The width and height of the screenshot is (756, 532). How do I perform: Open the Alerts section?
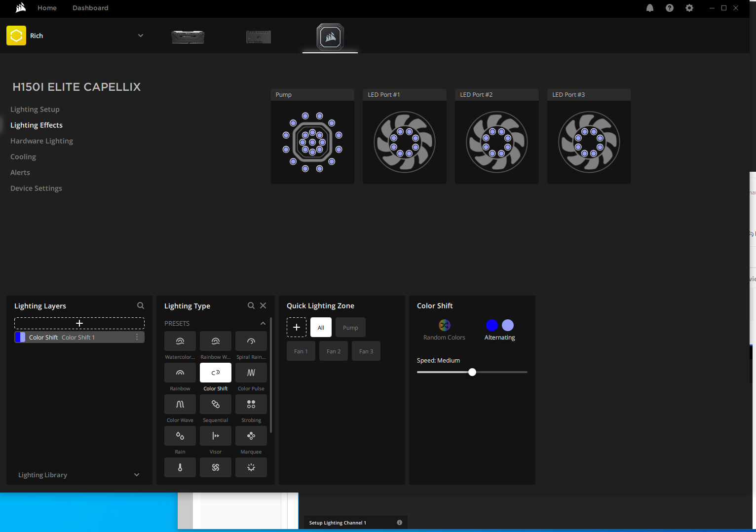[20, 173]
